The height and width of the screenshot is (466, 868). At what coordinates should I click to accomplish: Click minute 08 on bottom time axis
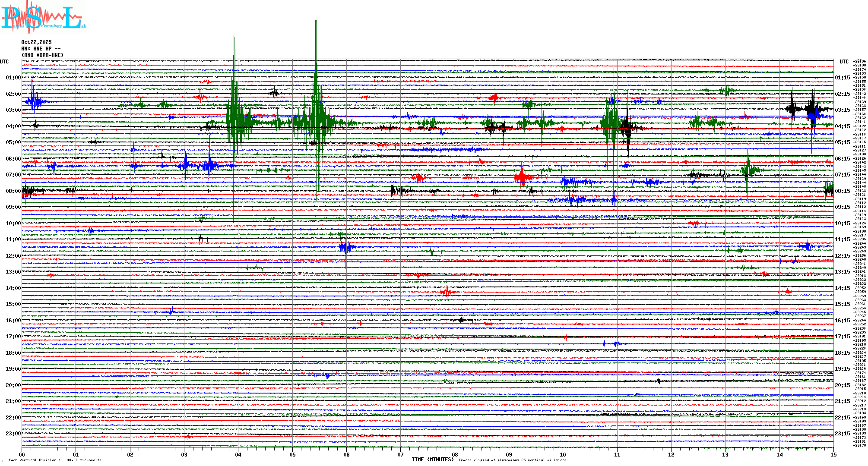coord(455,454)
